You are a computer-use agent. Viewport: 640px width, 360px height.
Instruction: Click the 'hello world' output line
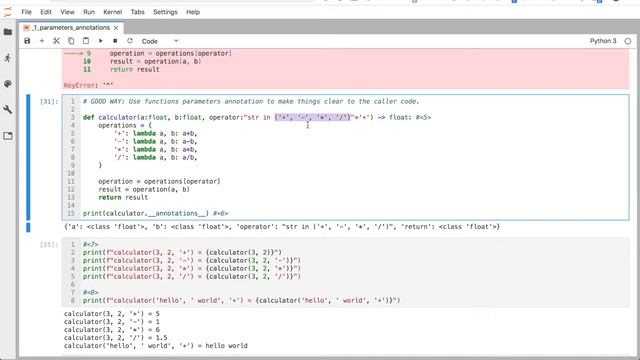(x=156, y=346)
